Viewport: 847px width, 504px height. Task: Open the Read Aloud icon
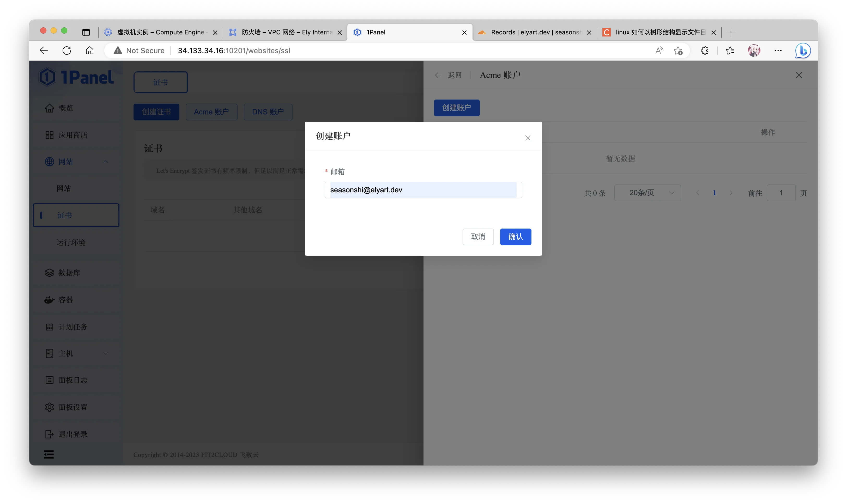click(659, 51)
